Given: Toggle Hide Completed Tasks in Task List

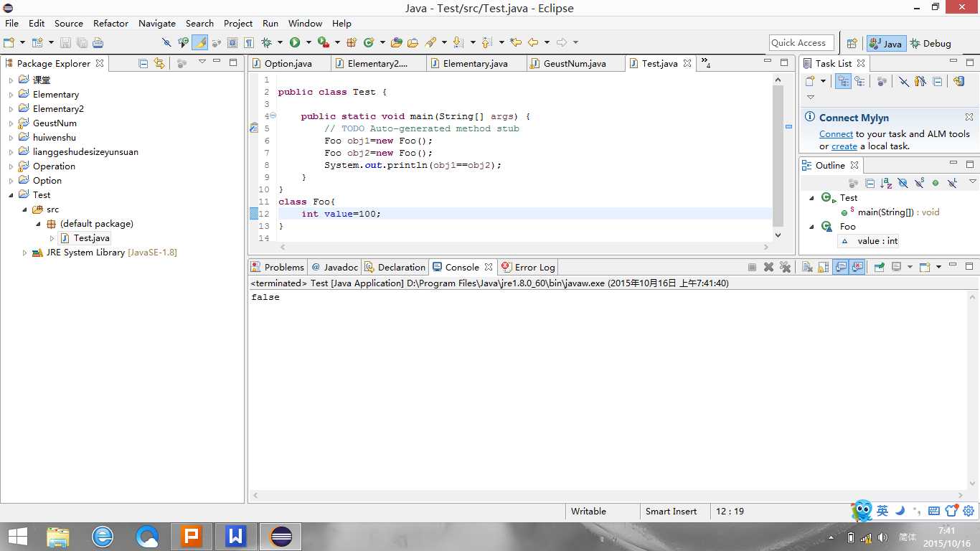Looking at the screenshot, I should pyautogui.click(x=904, y=81).
